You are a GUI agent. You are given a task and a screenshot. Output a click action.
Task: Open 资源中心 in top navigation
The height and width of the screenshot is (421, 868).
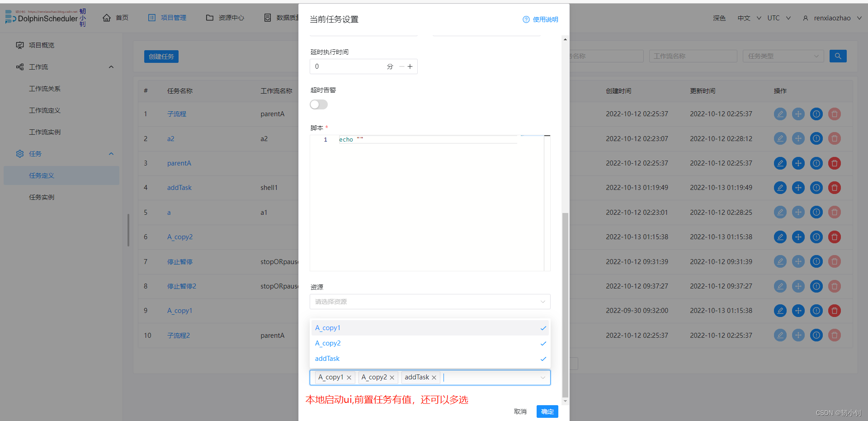click(x=225, y=18)
